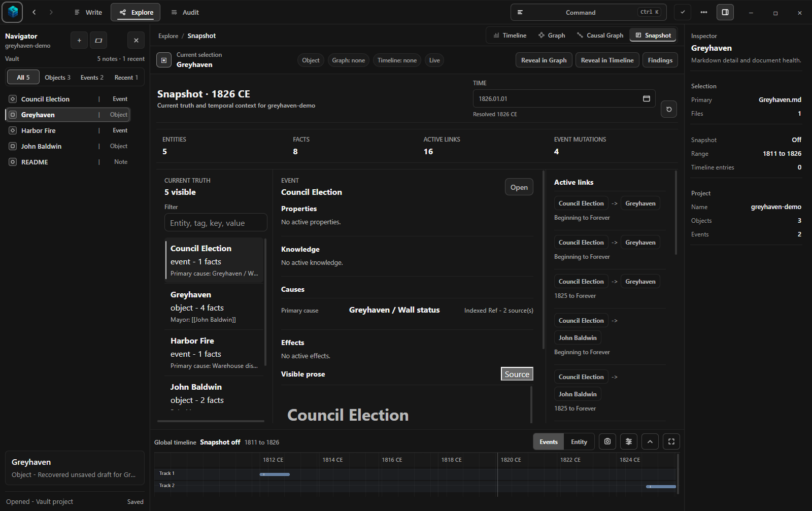Image resolution: width=812 pixels, height=511 pixels.
Task: Go back with the left arrow
Action: 34,12
